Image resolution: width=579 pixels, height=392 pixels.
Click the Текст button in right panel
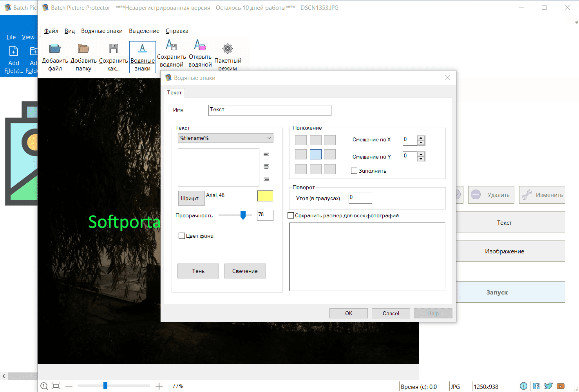pos(510,222)
